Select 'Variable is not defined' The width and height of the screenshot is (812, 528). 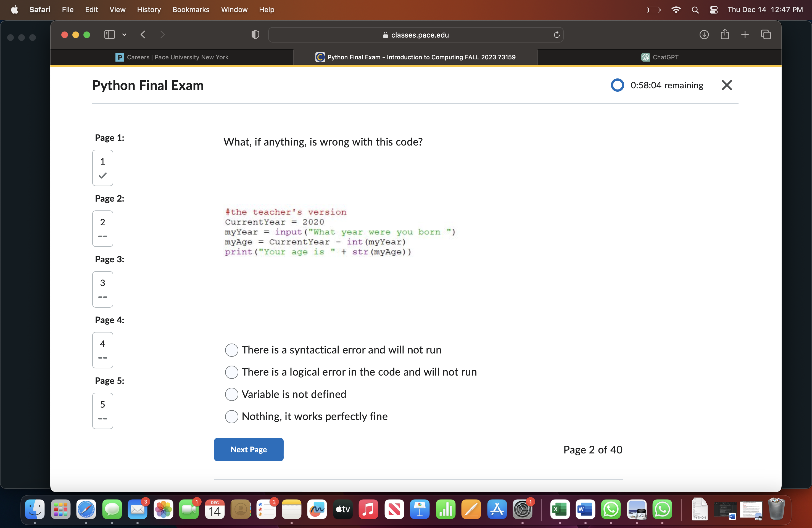click(x=231, y=394)
